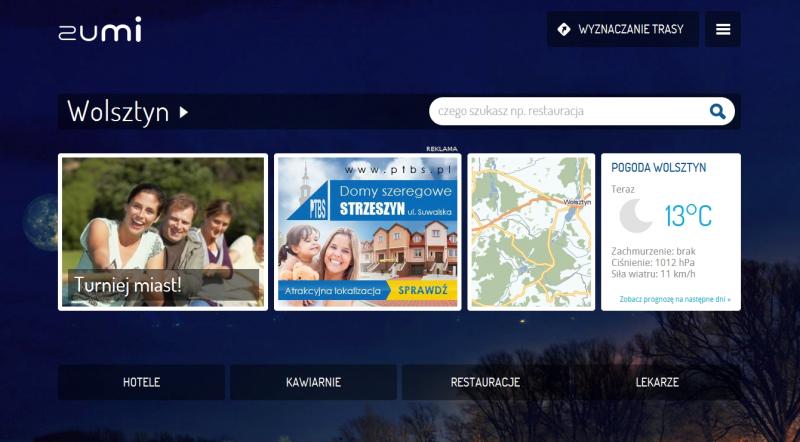This screenshot has height=442, width=800.
Task: Click the 'Teraz' weather label
Action: [x=623, y=189]
